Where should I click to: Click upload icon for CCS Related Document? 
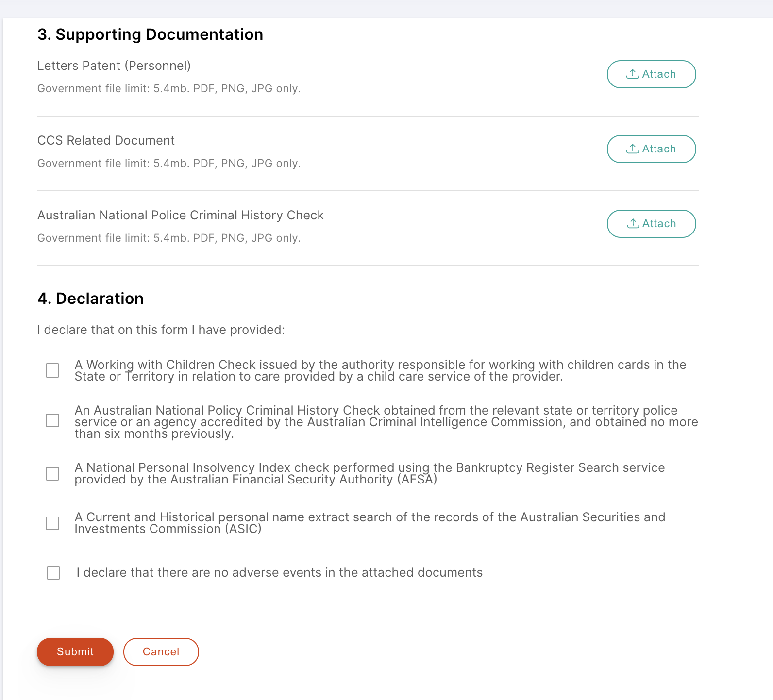[x=632, y=149]
